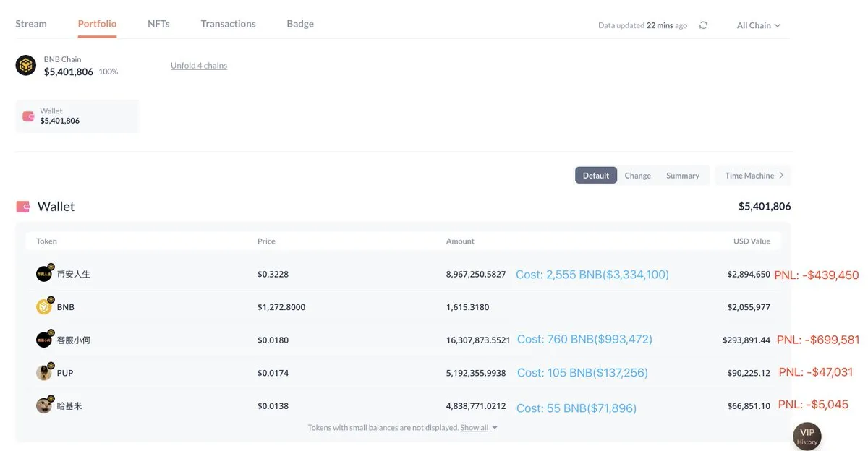Switch to the NFTs tab
The height and width of the screenshot is (451, 868).
click(x=158, y=24)
